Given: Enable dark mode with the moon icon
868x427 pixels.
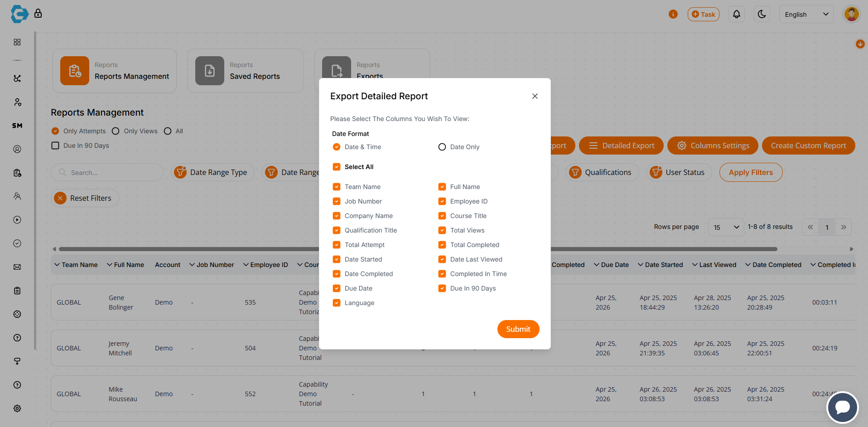Looking at the screenshot, I should point(762,14).
